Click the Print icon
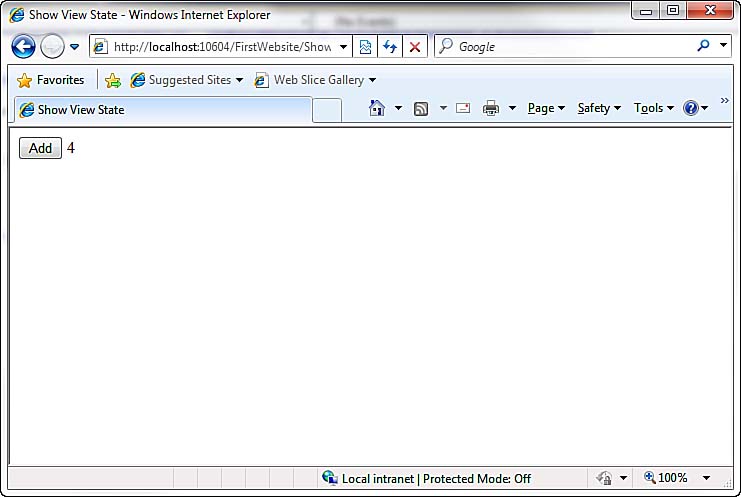 coord(491,108)
